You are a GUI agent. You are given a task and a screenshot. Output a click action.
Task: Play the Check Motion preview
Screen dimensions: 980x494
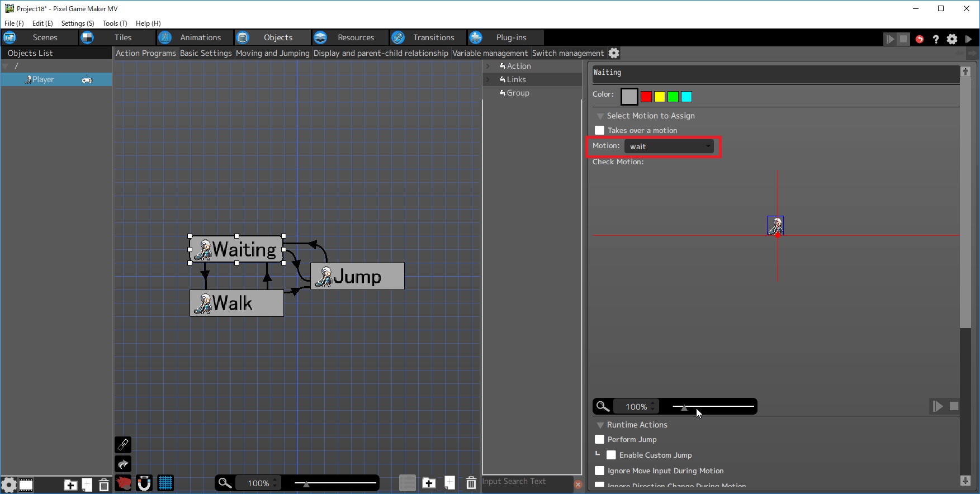pos(938,406)
